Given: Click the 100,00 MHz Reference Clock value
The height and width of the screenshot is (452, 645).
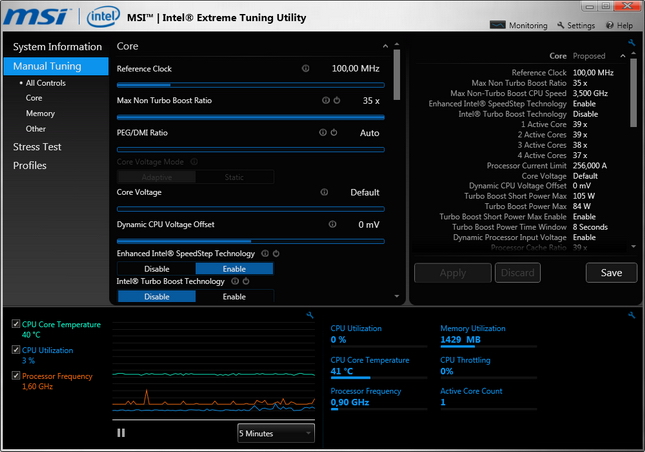Looking at the screenshot, I should (x=355, y=68).
